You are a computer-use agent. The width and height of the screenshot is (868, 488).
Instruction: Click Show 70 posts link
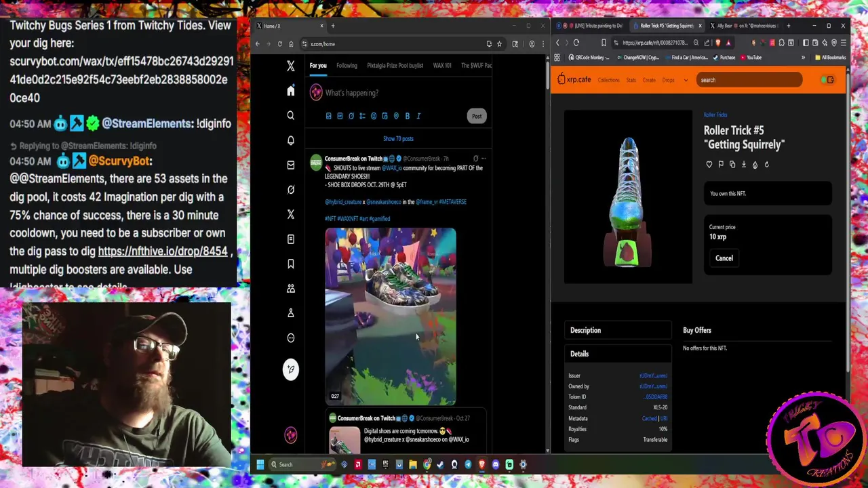398,139
